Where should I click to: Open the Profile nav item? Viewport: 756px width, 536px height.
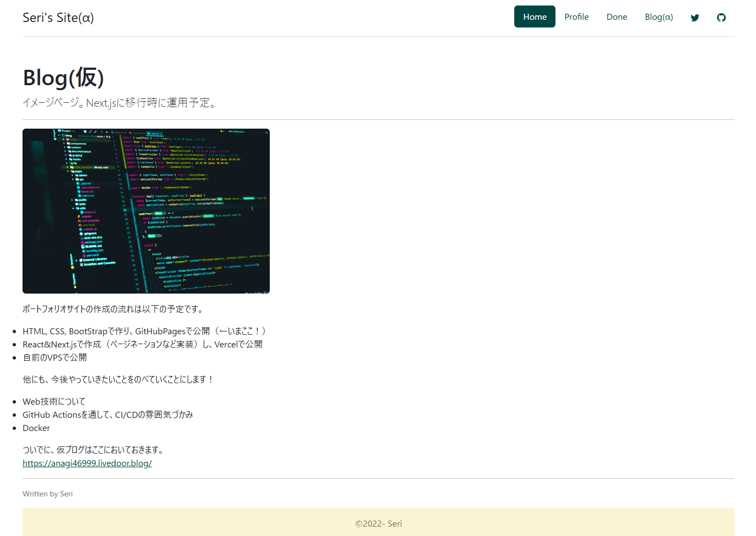[576, 16]
